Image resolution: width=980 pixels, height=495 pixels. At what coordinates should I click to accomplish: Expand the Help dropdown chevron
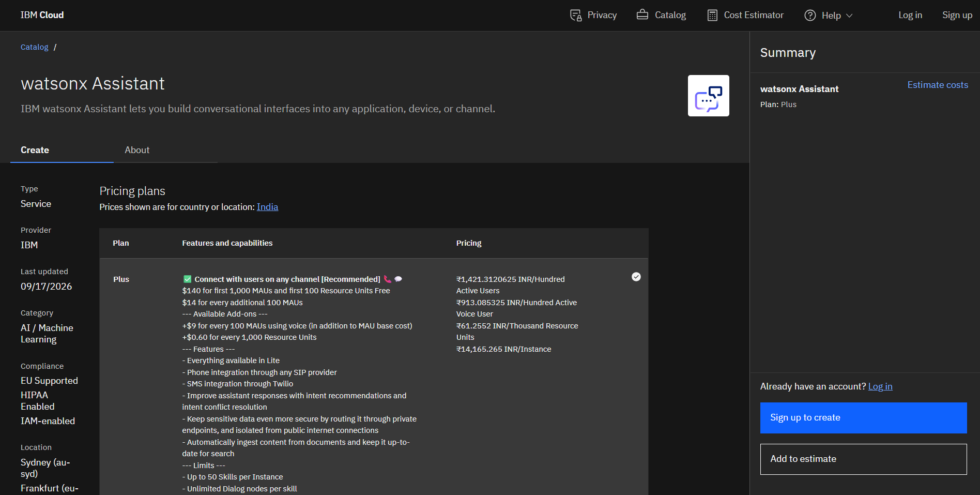point(849,16)
